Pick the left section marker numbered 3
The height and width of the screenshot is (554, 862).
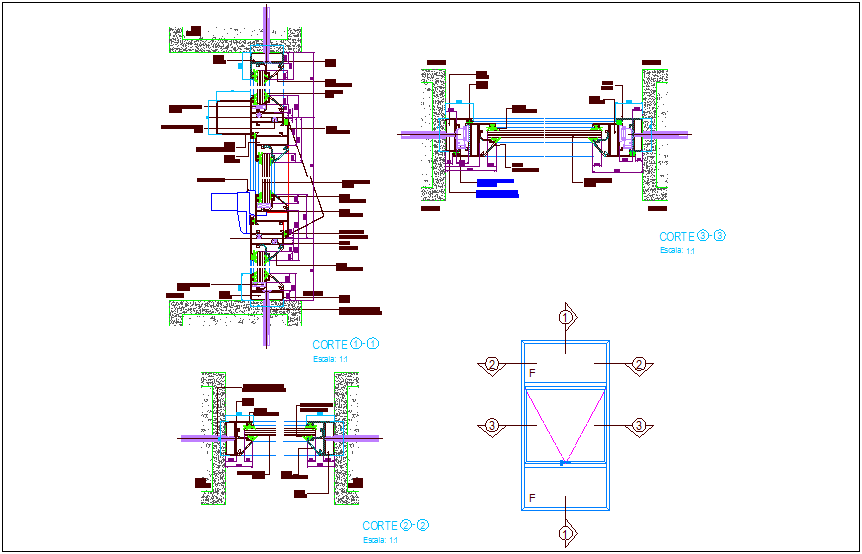click(x=491, y=426)
